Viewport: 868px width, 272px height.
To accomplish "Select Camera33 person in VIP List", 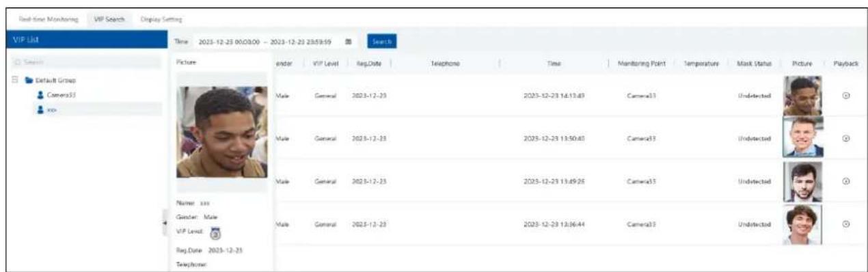I will pos(57,95).
